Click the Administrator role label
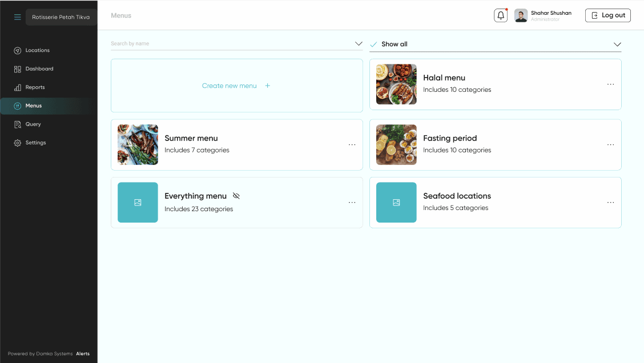 545,19
